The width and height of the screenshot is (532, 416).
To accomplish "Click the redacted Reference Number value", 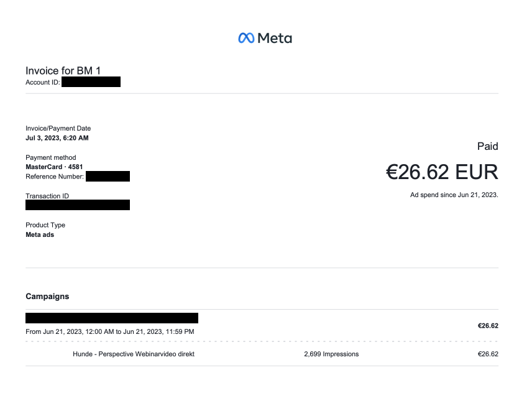I will (108, 177).
